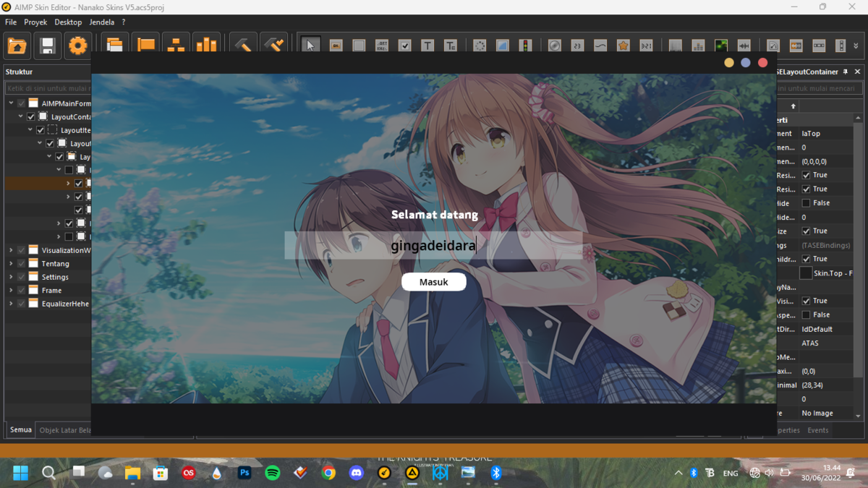
Task: Click the open project folder icon
Action: pyautogui.click(x=17, y=46)
